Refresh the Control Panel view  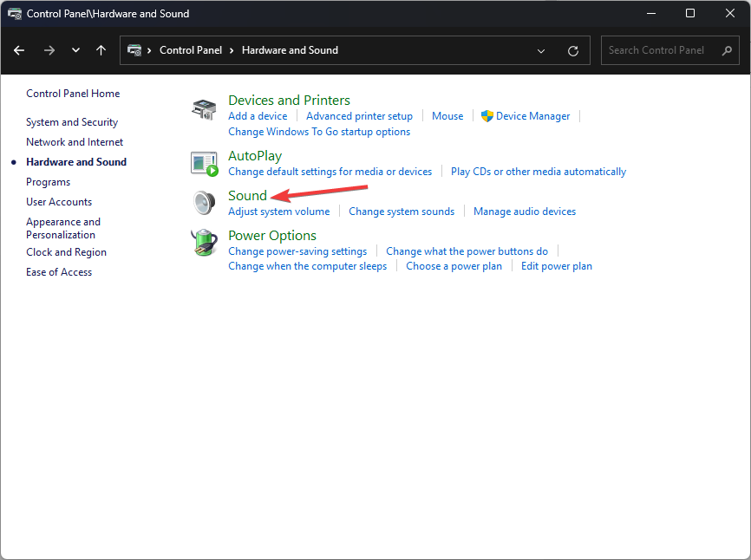coord(572,50)
